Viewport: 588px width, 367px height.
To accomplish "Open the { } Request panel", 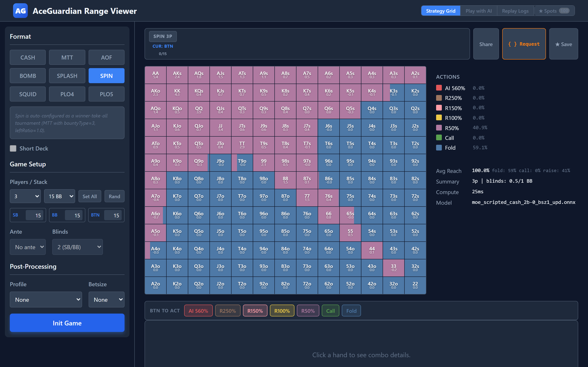I will pos(524,44).
